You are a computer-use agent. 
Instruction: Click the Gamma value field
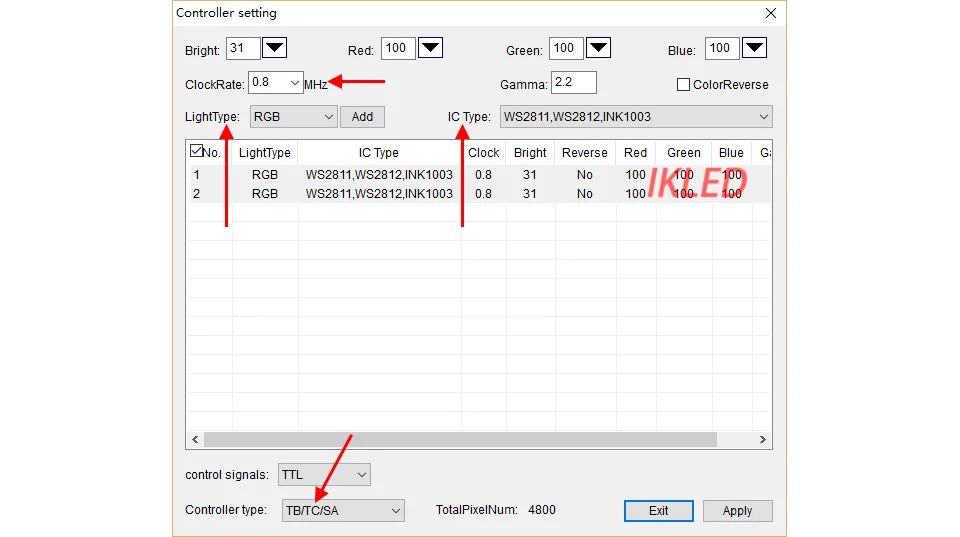(x=574, y=83)
